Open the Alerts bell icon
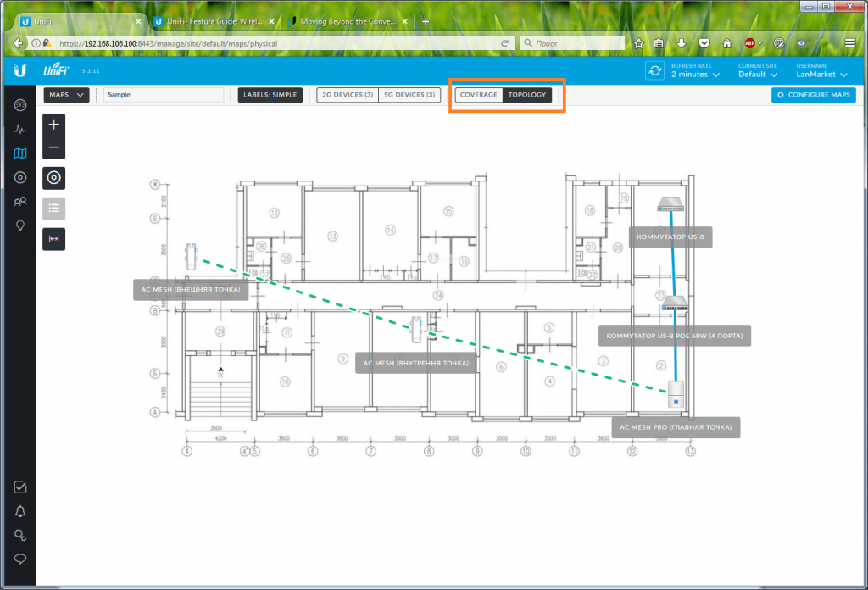The height and width of the screenshot is (590, 868). click(20, 511)
